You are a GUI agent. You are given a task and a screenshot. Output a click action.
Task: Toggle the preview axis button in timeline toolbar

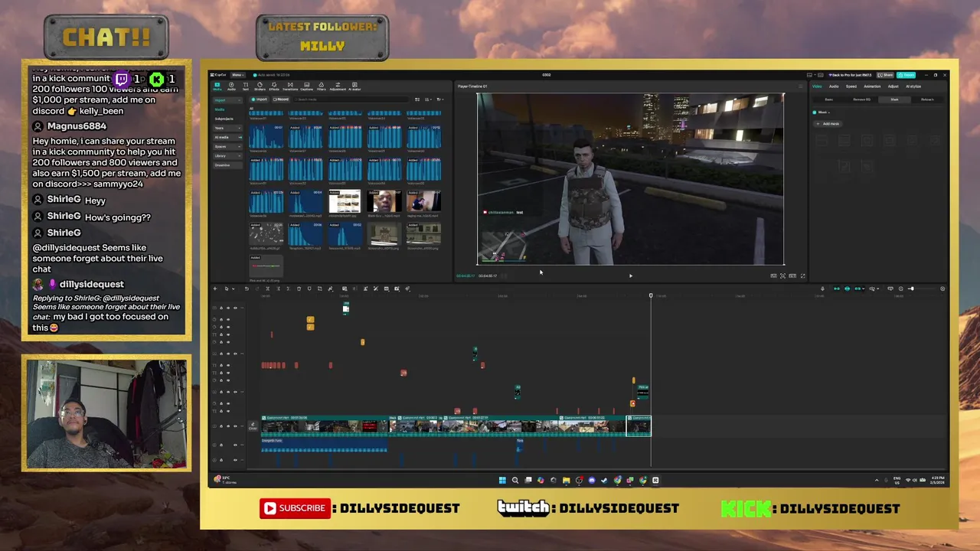tap(872, 289)
